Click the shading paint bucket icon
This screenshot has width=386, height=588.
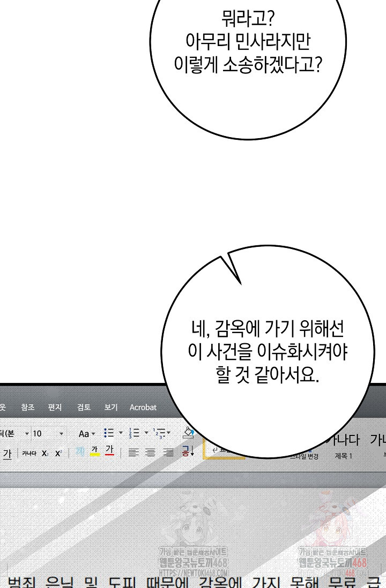(x=188, y=432)
